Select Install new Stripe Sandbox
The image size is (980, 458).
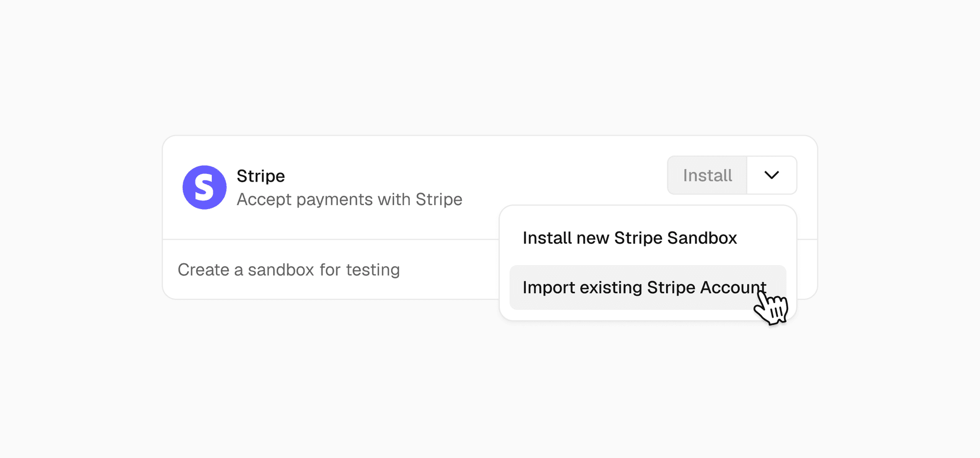point(629,238)
